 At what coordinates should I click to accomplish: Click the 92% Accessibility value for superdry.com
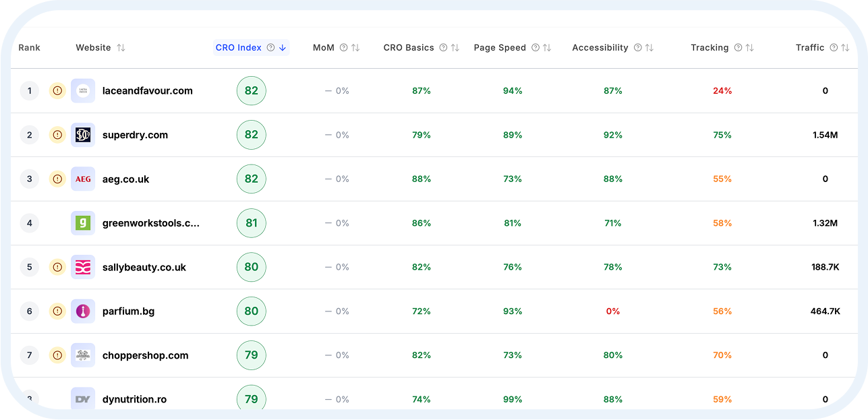[613, 135]
